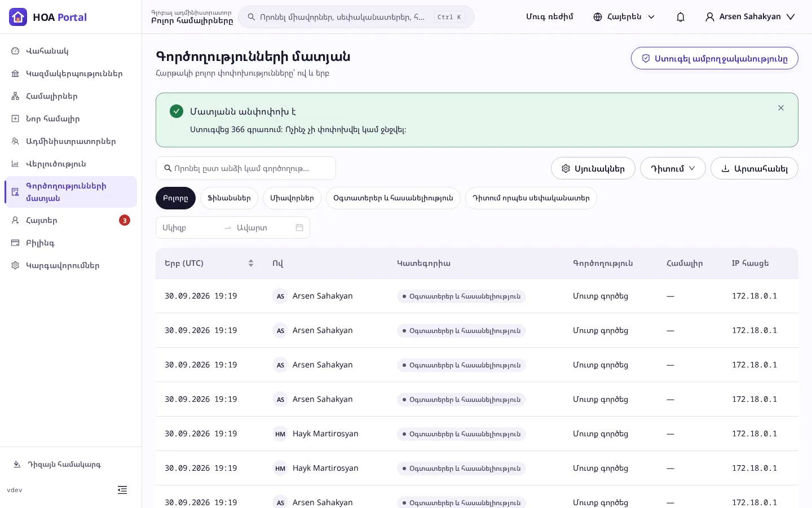Expand the Arsen Sahakyan user menu

750,17
